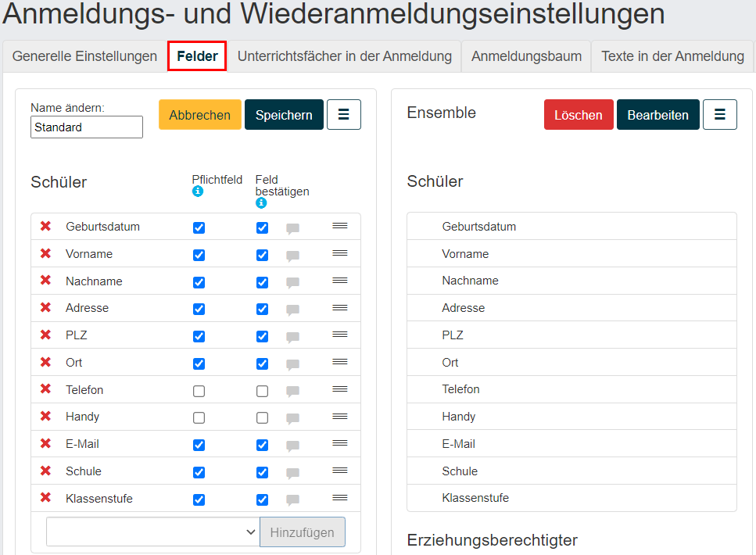Delete the Klassenstufe field with red X

46,498
